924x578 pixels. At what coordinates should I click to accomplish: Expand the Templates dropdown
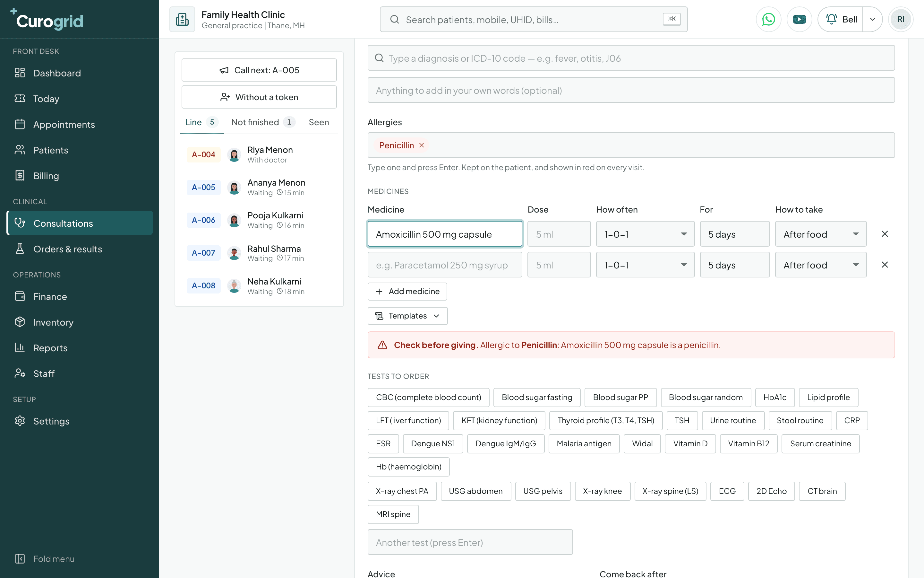point(407,316)
